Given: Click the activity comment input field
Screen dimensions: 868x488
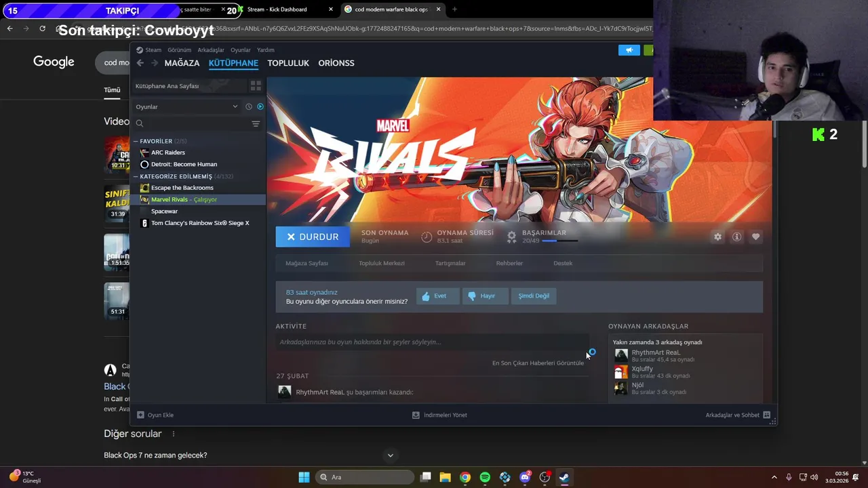Looking at the screenshot, I should (x=432, y=342).
